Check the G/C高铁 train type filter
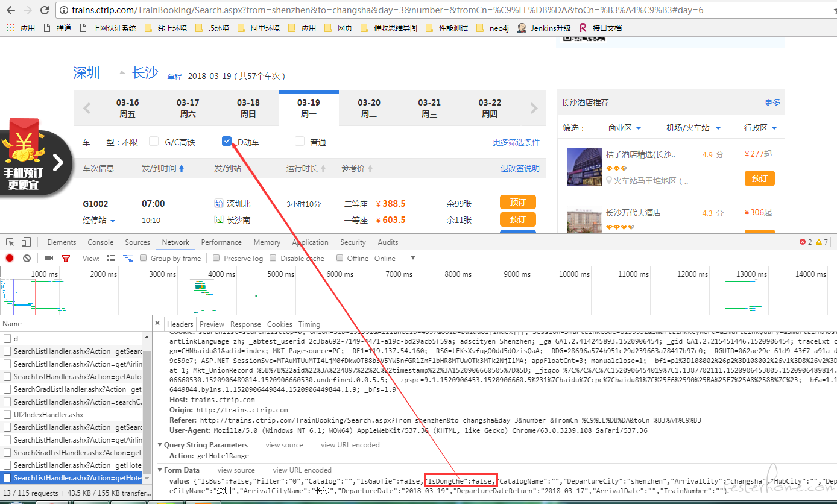 point(154,142)
